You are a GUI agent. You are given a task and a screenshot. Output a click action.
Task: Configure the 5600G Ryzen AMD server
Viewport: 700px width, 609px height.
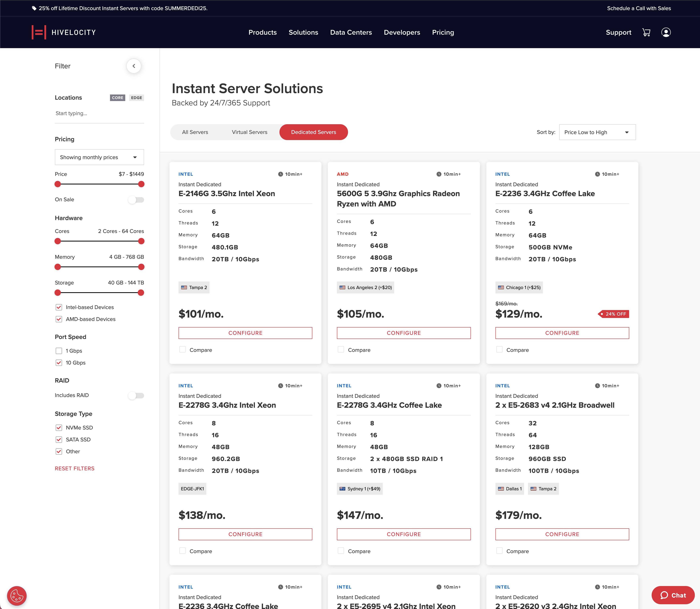pyautogui.click(x=404, y=333)
